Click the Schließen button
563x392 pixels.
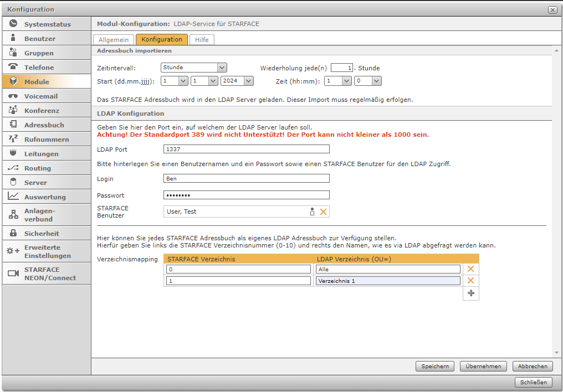pos(534,383)
